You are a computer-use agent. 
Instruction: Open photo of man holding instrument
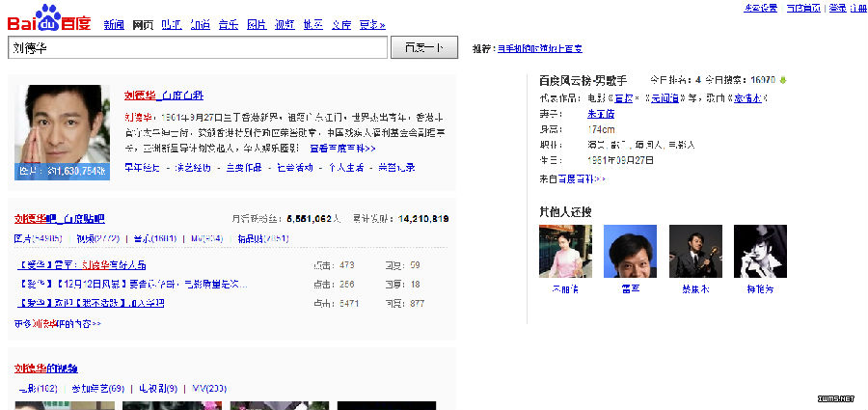click(695, 251)
